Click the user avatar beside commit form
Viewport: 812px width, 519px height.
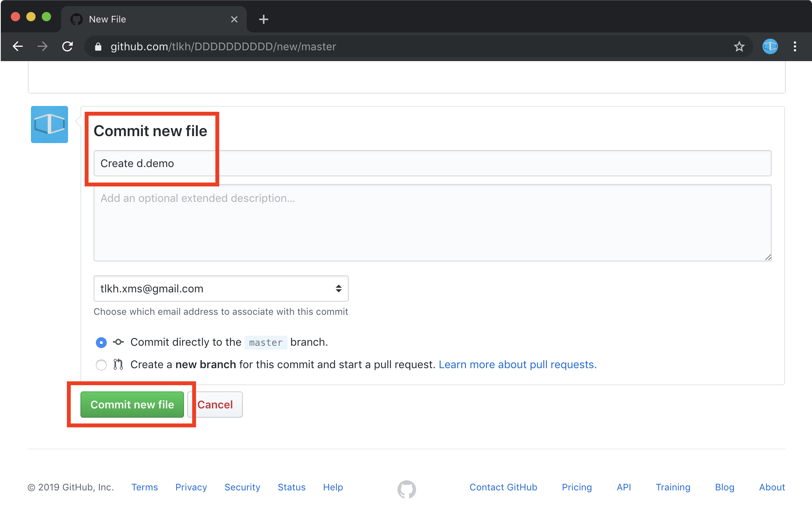[49, 125]
